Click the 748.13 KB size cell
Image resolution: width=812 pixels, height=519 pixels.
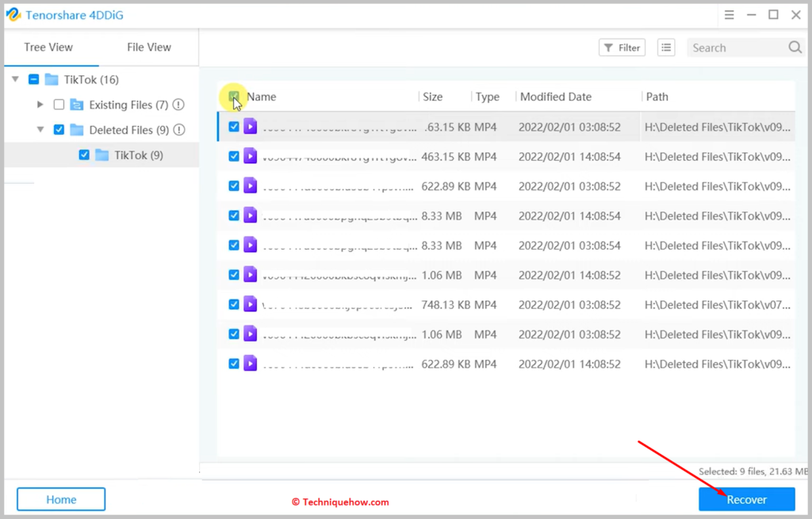446,305
